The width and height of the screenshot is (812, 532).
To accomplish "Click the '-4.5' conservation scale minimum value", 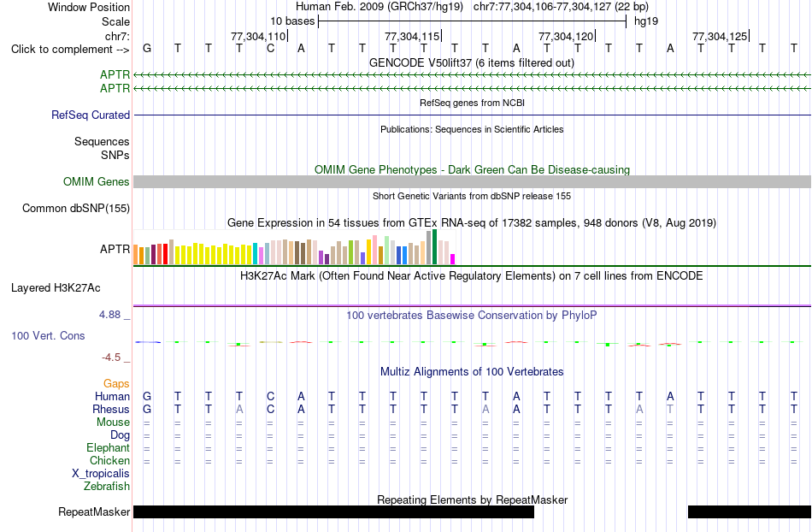I will (111, 357).
